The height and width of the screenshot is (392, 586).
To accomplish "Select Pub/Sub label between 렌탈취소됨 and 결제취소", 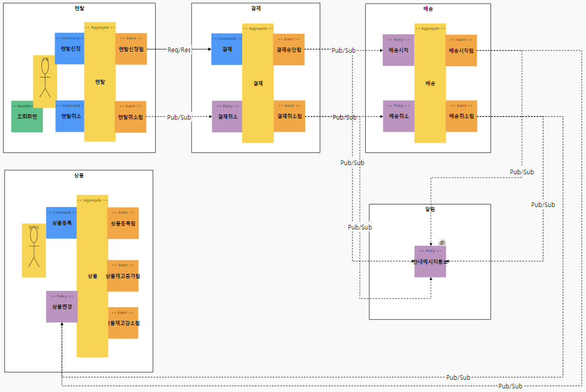I will (x=179, y=118).
